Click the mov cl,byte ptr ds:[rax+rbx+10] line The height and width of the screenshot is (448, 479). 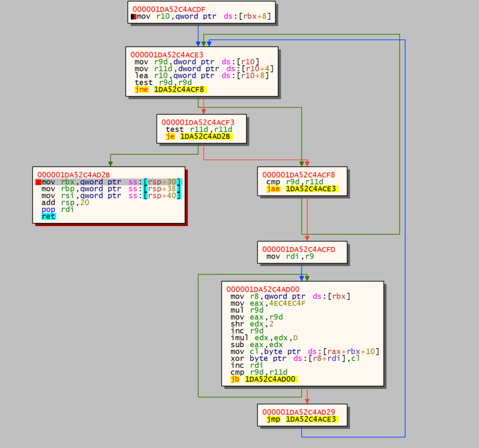[x=305, y=352]
